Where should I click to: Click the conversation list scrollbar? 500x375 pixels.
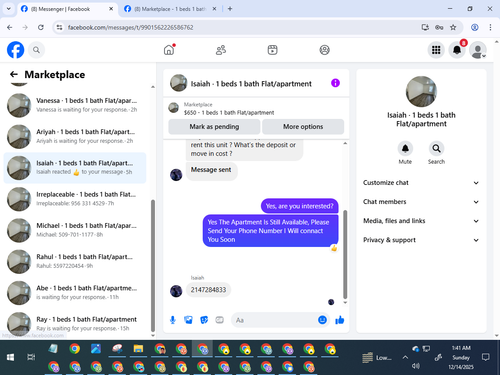pyautogui.click(x=153, y=265)
